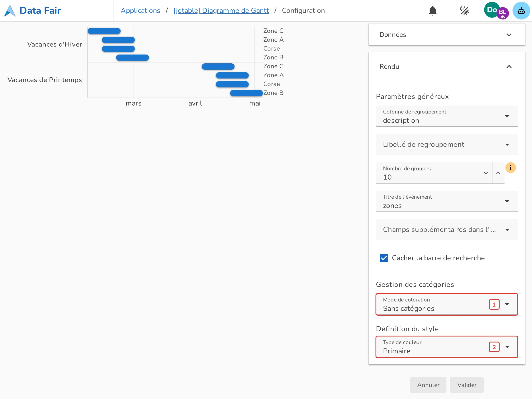The image size is (532, 399).
Task: Expand the Données section
Action: pos(447,35)
